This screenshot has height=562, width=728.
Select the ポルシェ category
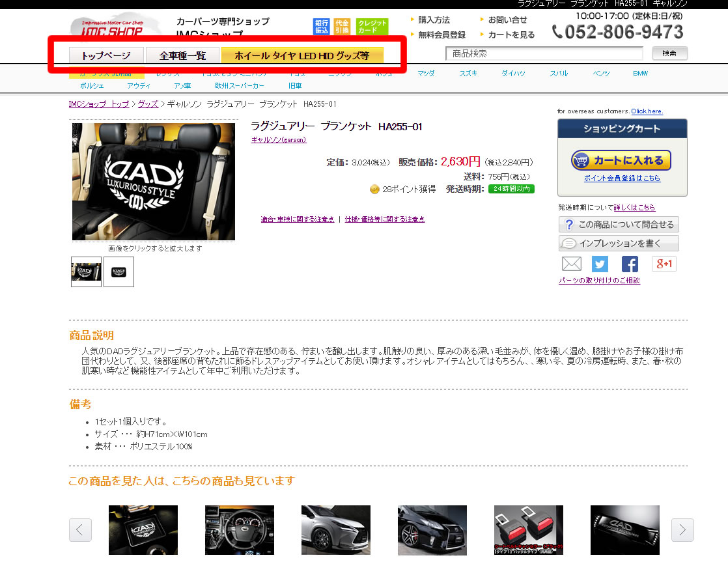[x=92, y=86]
